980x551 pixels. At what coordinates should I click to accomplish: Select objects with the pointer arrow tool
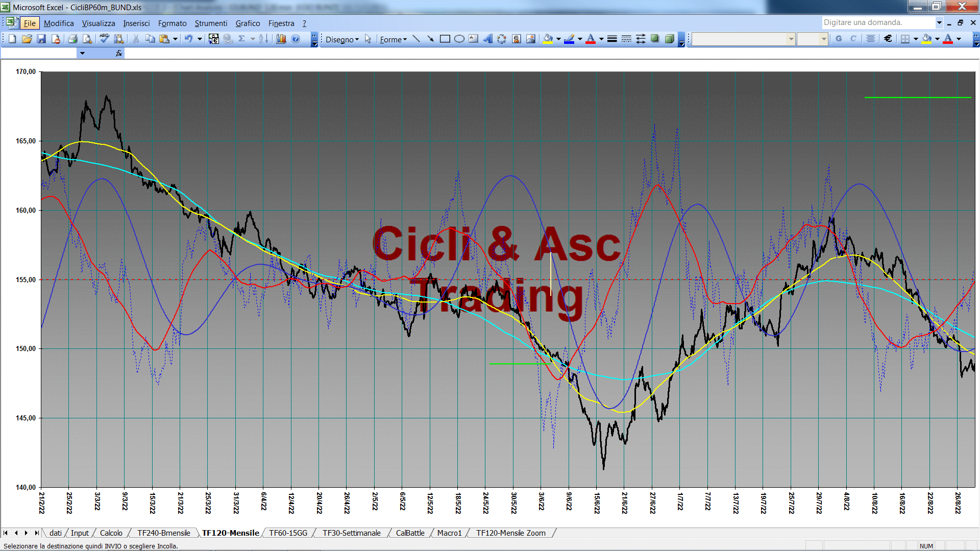pos(368,39)
